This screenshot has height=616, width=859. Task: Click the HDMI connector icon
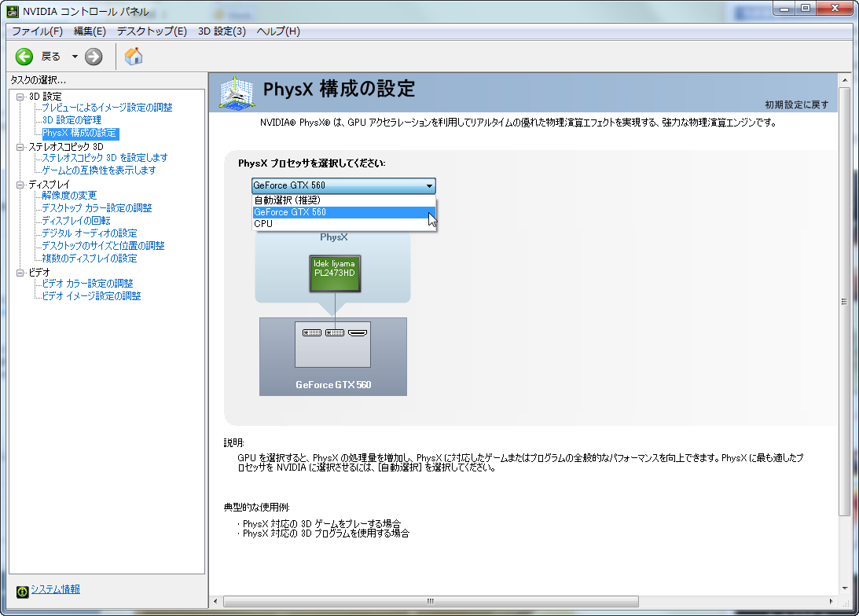coord(358,332)
